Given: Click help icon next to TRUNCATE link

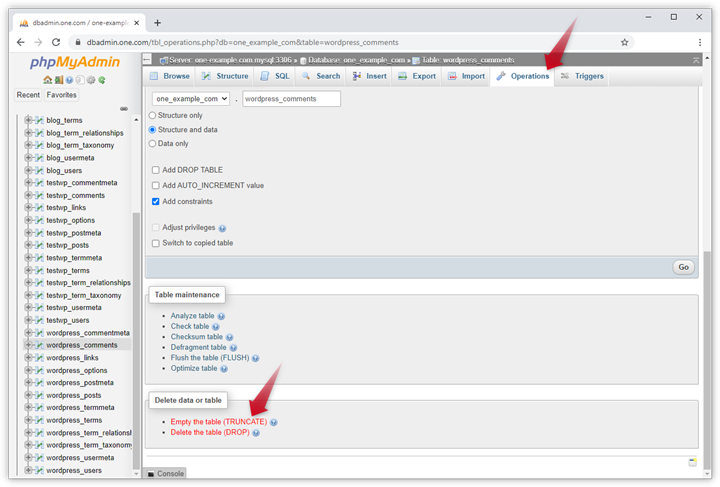Looking at the screenshot, I should [273, 422].
